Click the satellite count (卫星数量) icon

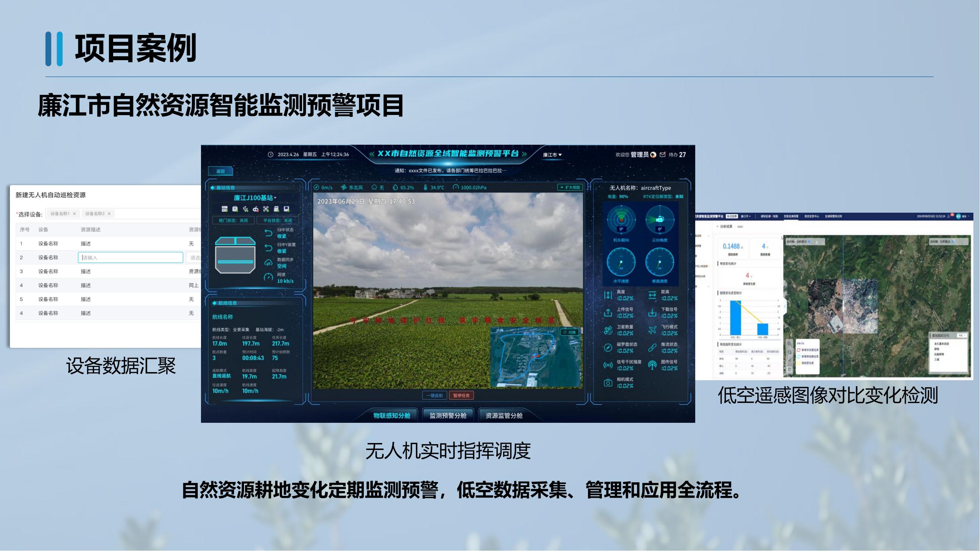tap(608, 330)
